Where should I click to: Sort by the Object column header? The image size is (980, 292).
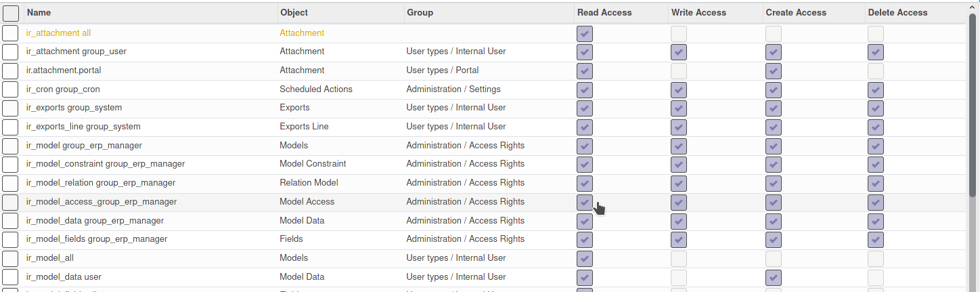coord(294,12)
